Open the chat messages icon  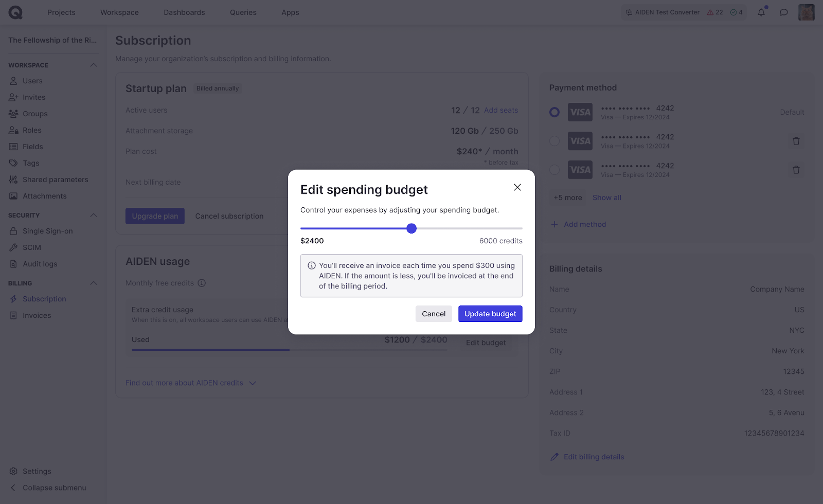coord(784,12)
